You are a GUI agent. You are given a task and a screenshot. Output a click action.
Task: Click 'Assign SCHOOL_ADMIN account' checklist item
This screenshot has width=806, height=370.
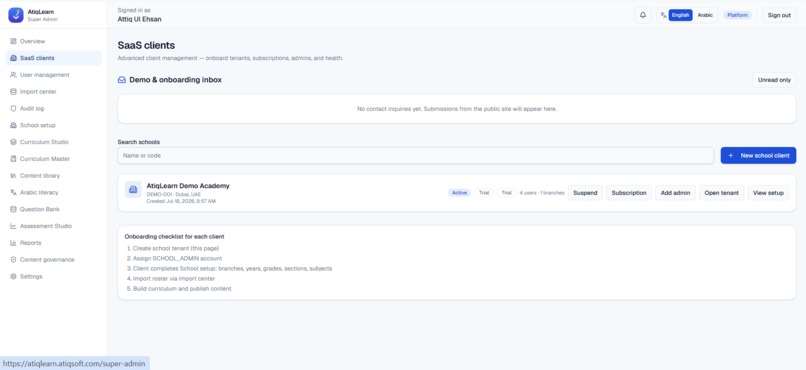pyautogui.click(x=177, y=258)
